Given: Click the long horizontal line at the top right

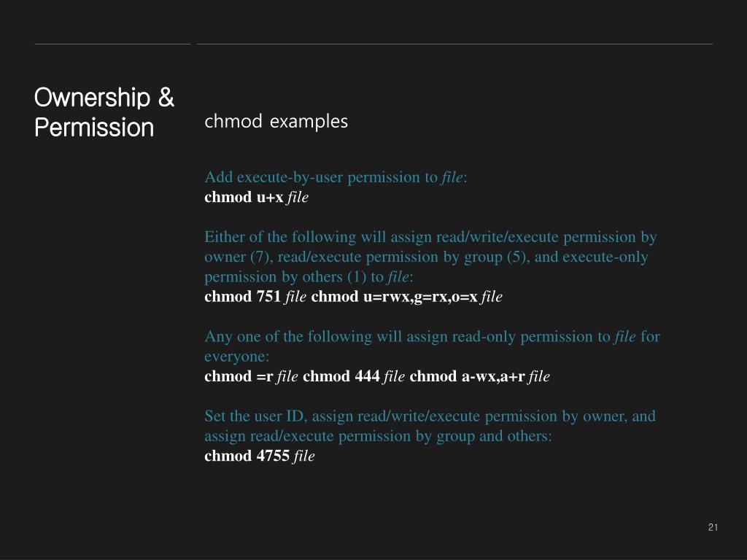Looking at the screenshot, I should coord(455,44).
